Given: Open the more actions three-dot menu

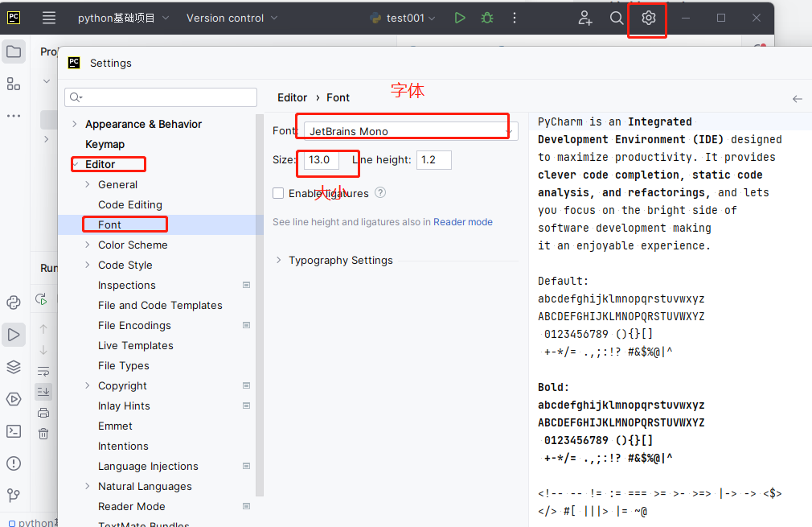Looking at the screenshot, I should 515,19.
